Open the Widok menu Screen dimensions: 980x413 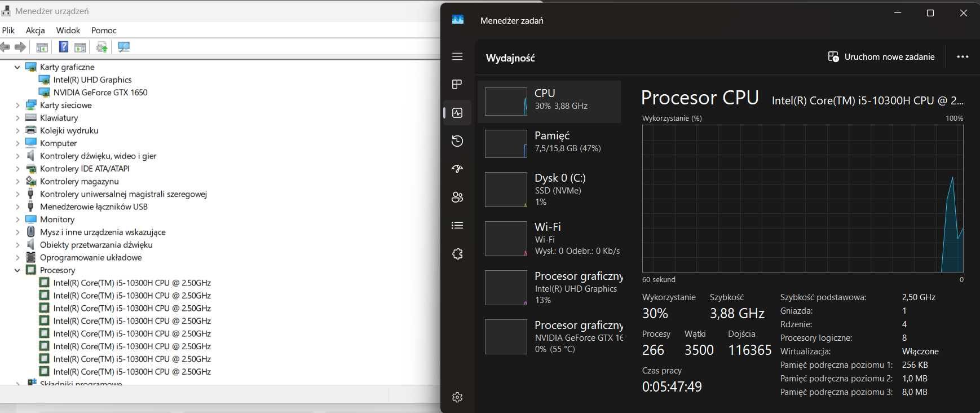[68, 30]
